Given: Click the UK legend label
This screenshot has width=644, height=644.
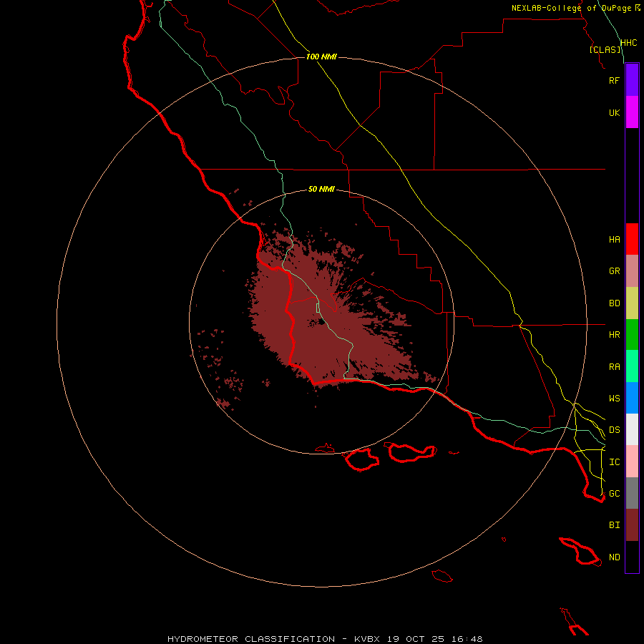Looking at the screenshot, I should coord(614,112).
